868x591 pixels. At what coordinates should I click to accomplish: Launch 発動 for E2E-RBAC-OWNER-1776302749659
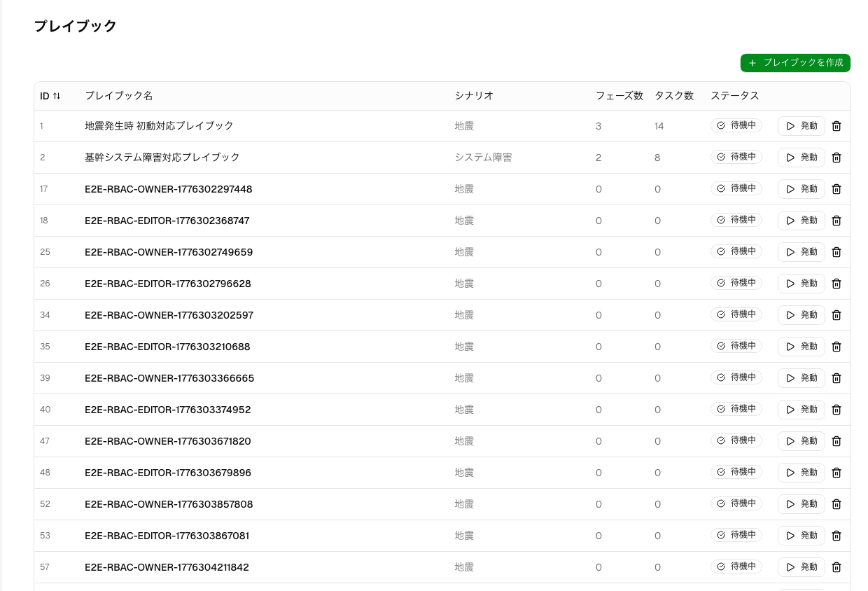801,252
